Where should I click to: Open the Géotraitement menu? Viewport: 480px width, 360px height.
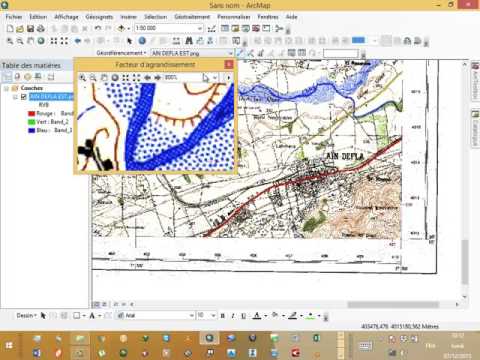pyautogui.click(x=192, y=17)
